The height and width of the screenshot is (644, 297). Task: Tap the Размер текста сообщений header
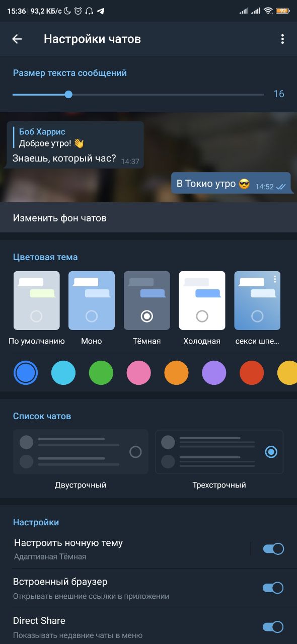click(x=70, y=73)
